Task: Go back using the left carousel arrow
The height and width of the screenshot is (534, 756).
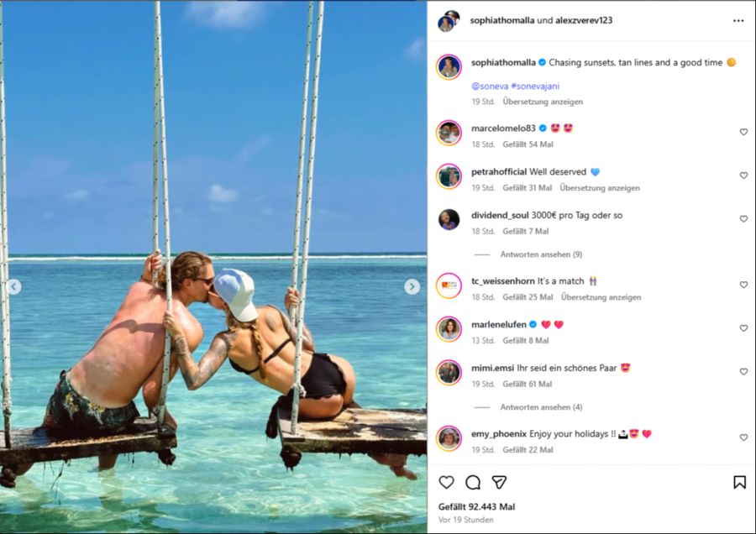Action: coord(13,285)
